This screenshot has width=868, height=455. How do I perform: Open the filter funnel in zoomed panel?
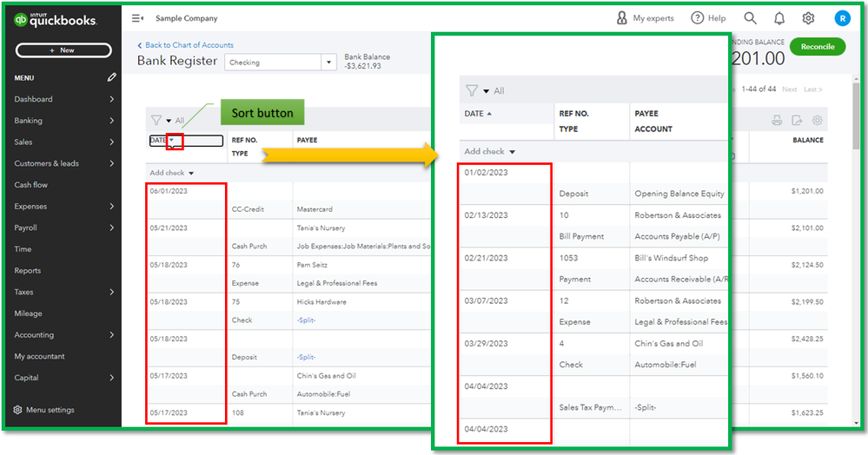(x=472, y=90)
